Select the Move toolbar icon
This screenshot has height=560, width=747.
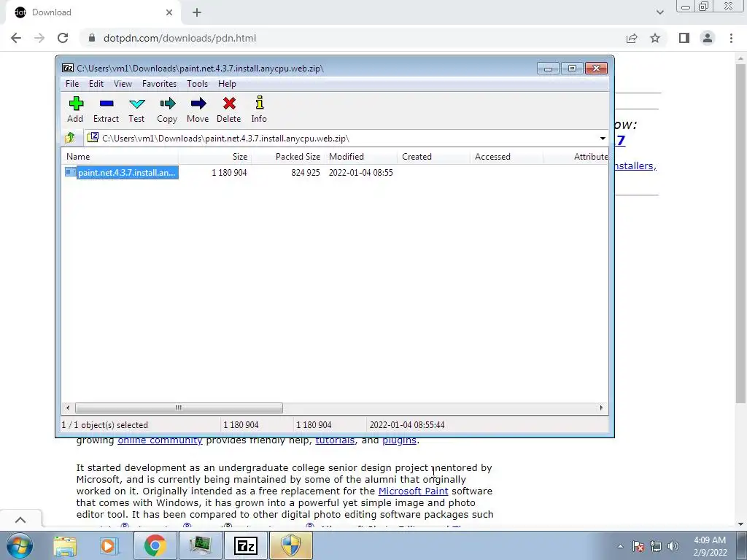[198, 104]
